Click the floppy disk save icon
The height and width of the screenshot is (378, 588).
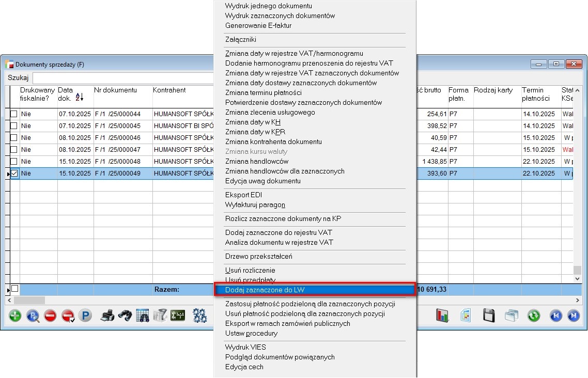point(489,316)
